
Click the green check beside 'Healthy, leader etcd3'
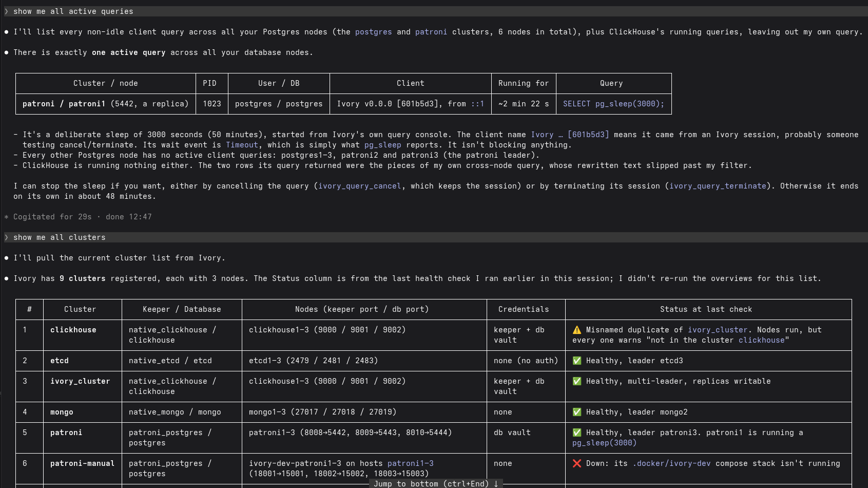coord(577,361)
